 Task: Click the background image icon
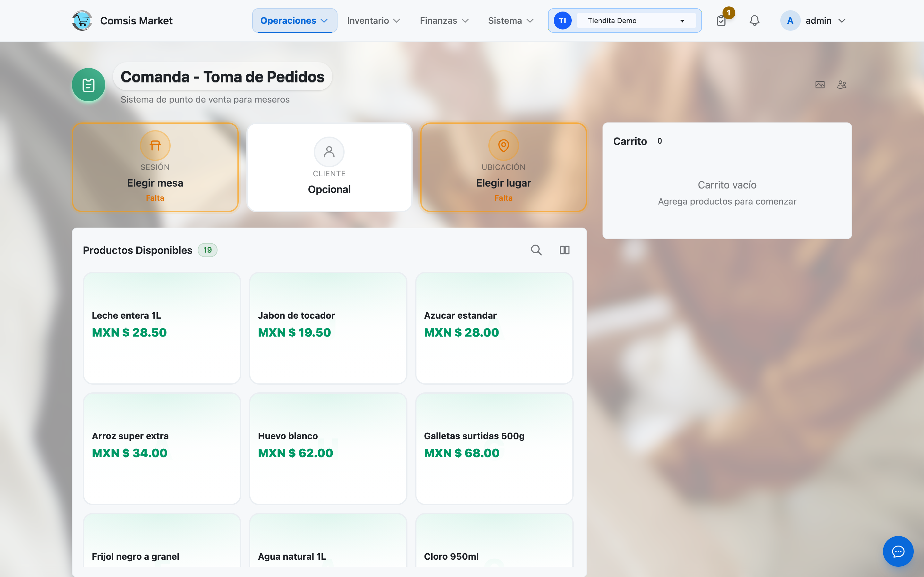point(820,85)
